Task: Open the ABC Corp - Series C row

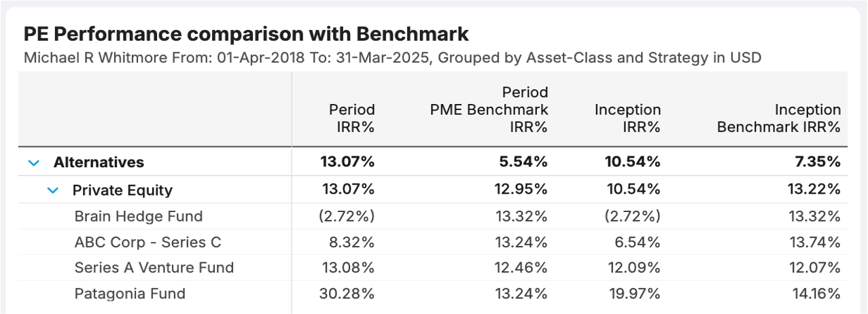Action: click(x=148, y=242)
